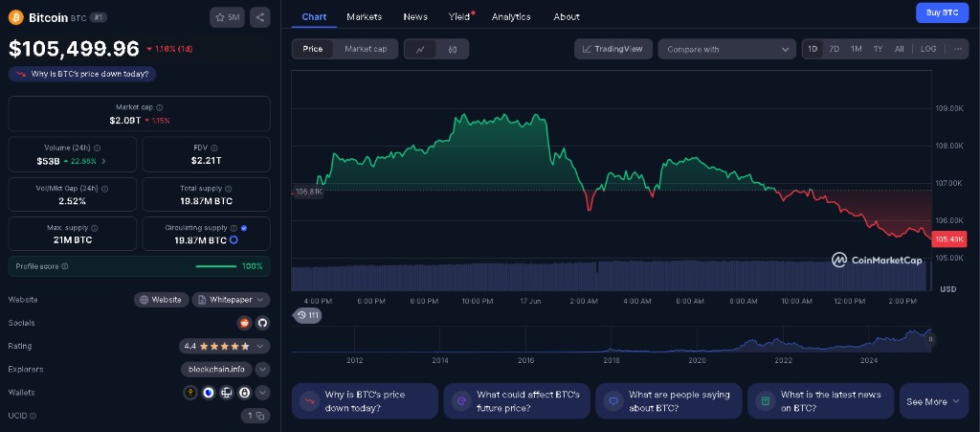Screen dimensions: 980x432
Task: Click the share icon next to Bitcoin title
Action: tap(260, 16)
